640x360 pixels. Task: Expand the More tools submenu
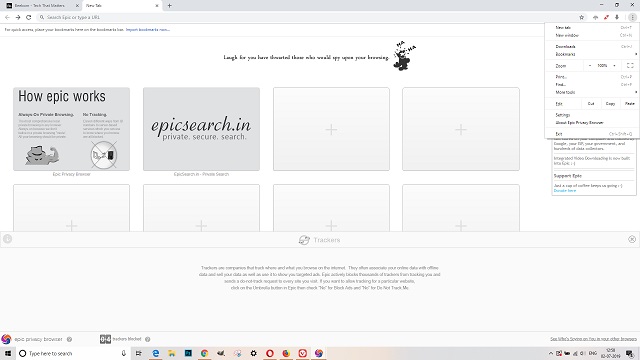coord(592,92)
